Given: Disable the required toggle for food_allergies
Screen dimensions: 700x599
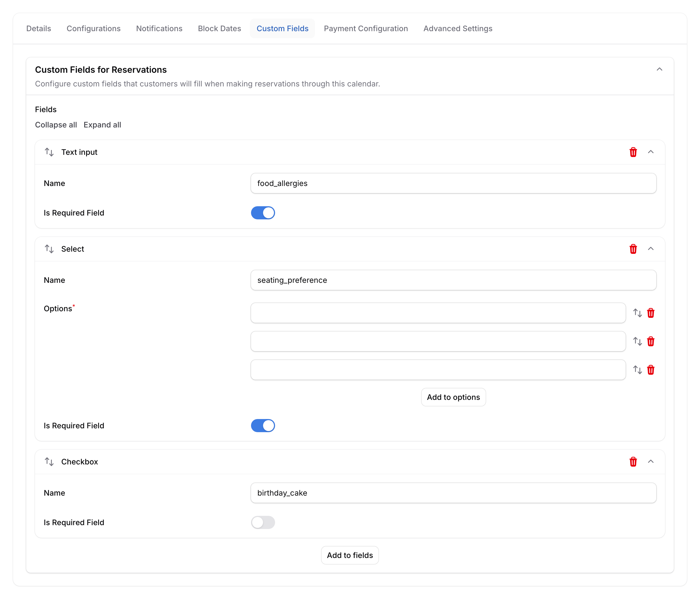Looking at the screenshot, I should 263,213.
